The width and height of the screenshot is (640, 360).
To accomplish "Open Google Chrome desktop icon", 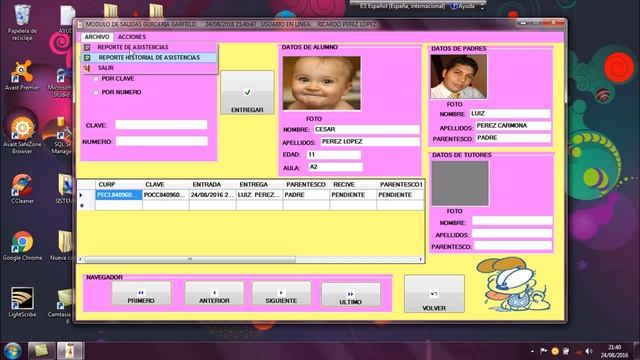I will 22,246.
